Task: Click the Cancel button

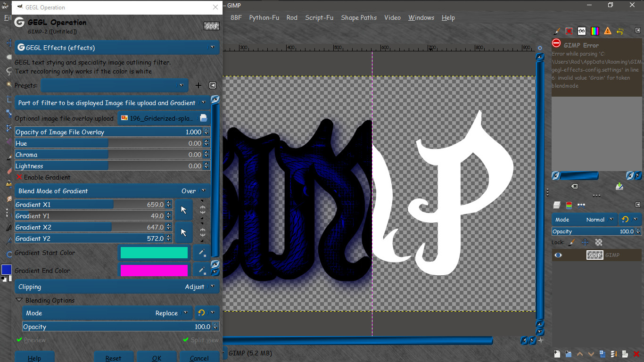Action: point(199,357)
